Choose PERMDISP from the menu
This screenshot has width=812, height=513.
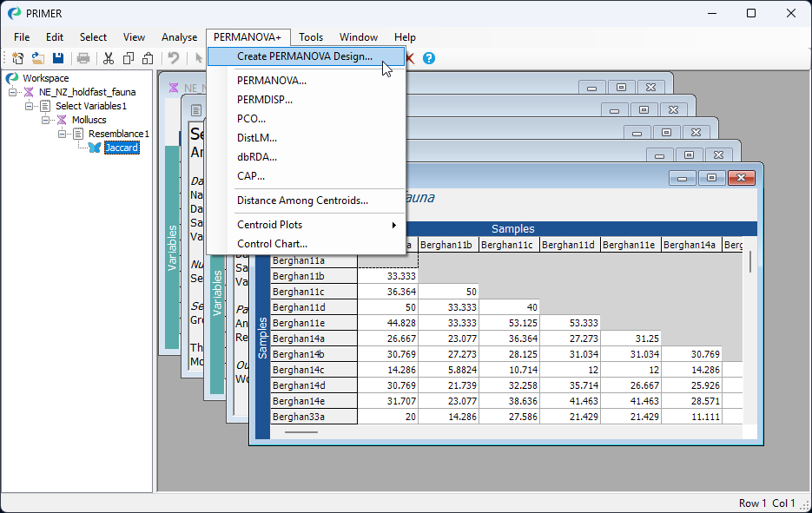pyautogui.click(x=264, y=100)
